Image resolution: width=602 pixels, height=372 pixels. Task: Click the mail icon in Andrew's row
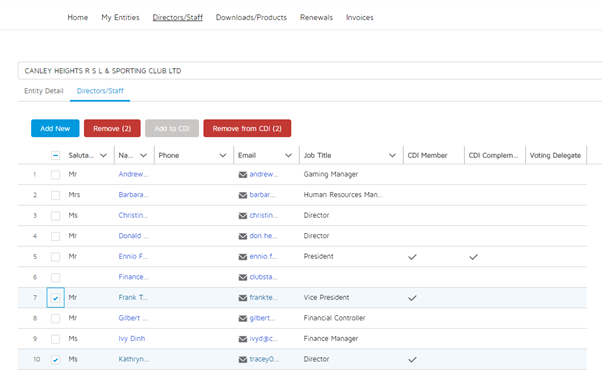click(x=243, y=175)
